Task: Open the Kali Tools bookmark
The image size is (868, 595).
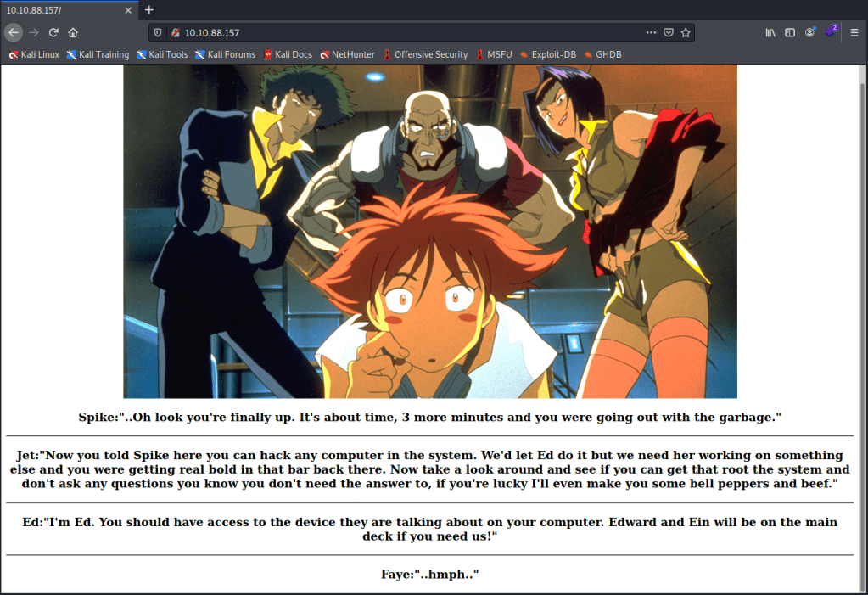Action: [162, 54]
